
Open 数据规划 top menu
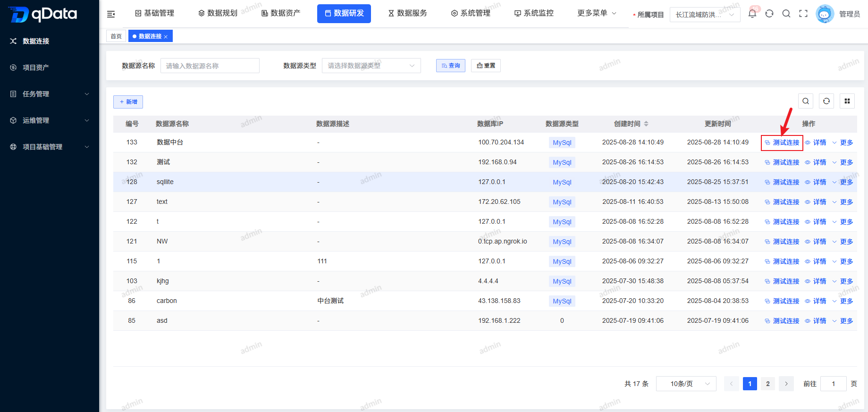[218, 13]
